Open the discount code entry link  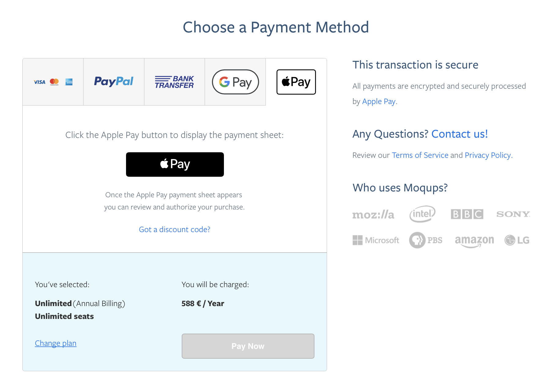point(174,229)
